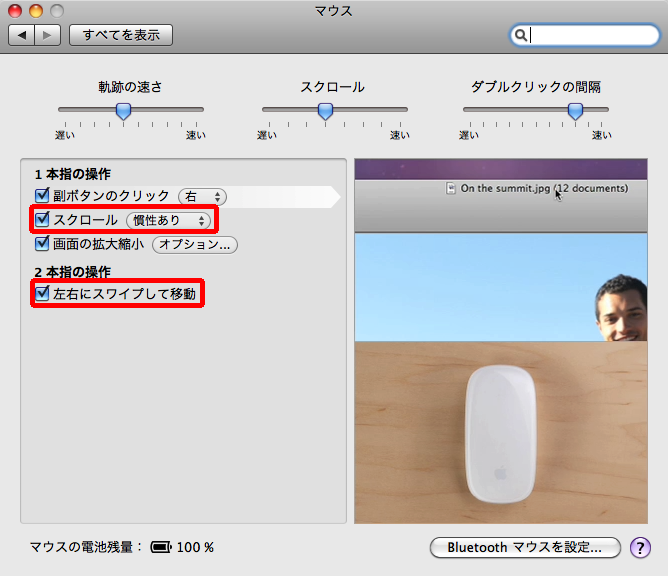Open the 右 secondary click side dropdown
This screenshot has height=576, width=668.
202,196
